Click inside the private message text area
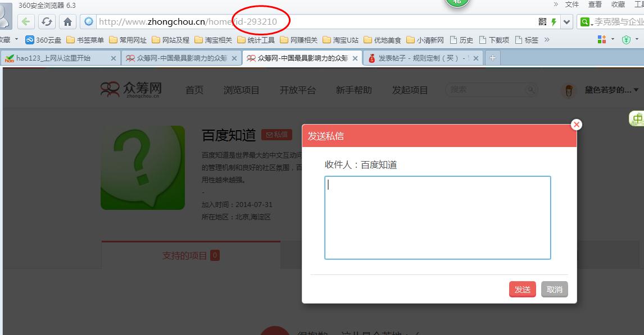 437,218
